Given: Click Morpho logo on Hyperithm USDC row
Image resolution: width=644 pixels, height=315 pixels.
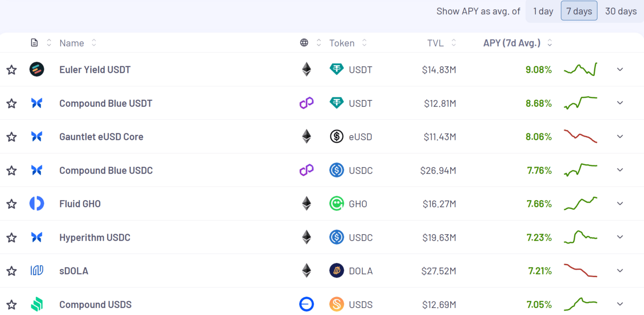Looking at the screenshot, I should pyautogui.click(x=36, y=237).
